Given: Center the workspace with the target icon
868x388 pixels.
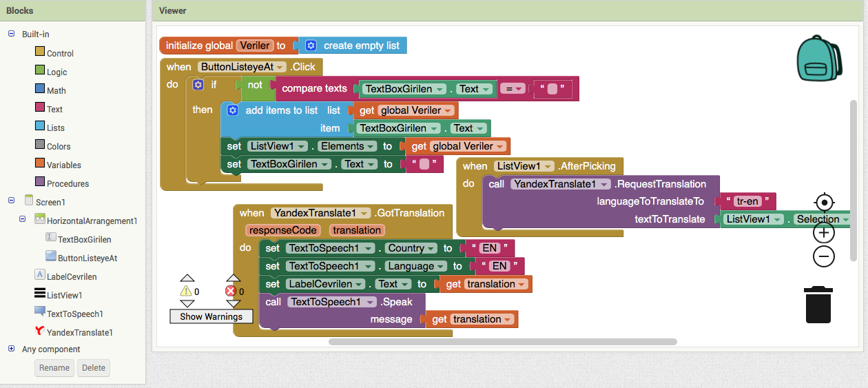Looking at the screenshot, I should point(824,203).
